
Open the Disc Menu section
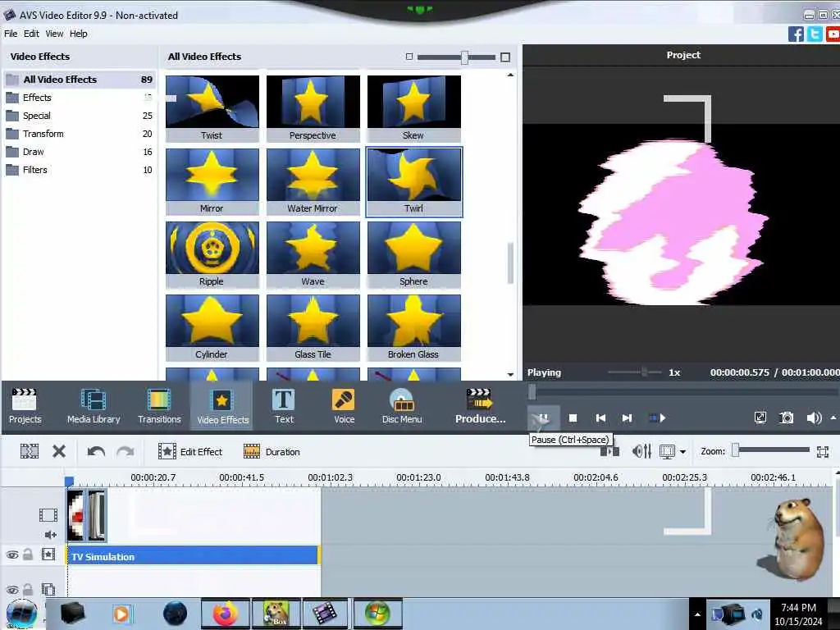(402, 405)
